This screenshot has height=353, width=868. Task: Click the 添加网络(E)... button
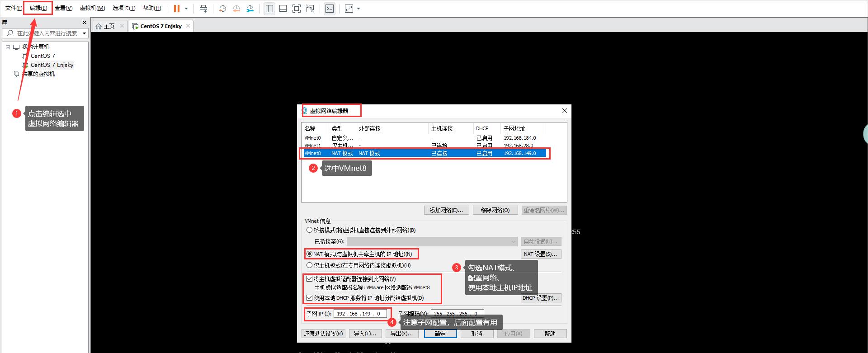pyautogui.click(x=446, y=210)
